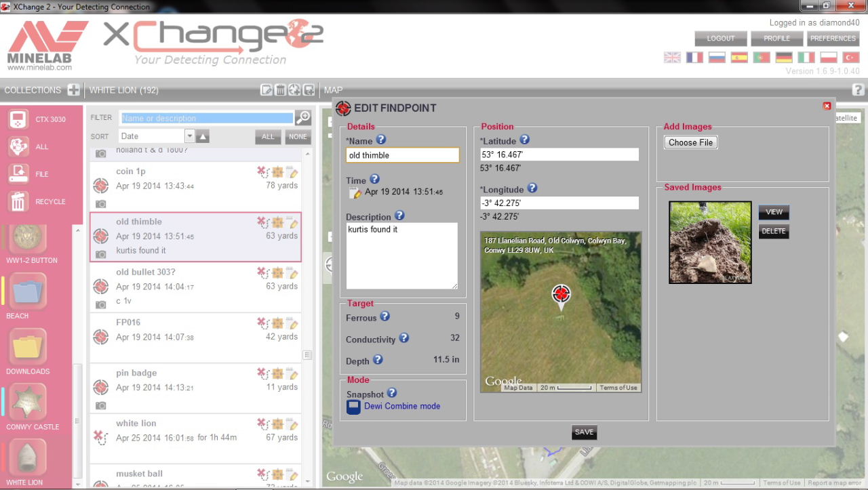Select NONE of the items
This screenshot has width=868, height=490.
pos(298,137)
